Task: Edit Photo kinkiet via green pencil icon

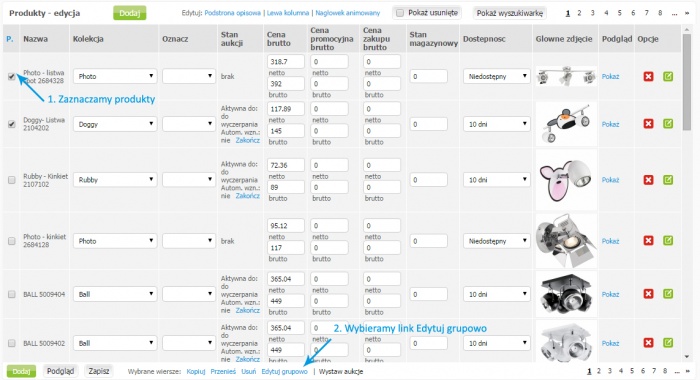Action: point(668,241)
